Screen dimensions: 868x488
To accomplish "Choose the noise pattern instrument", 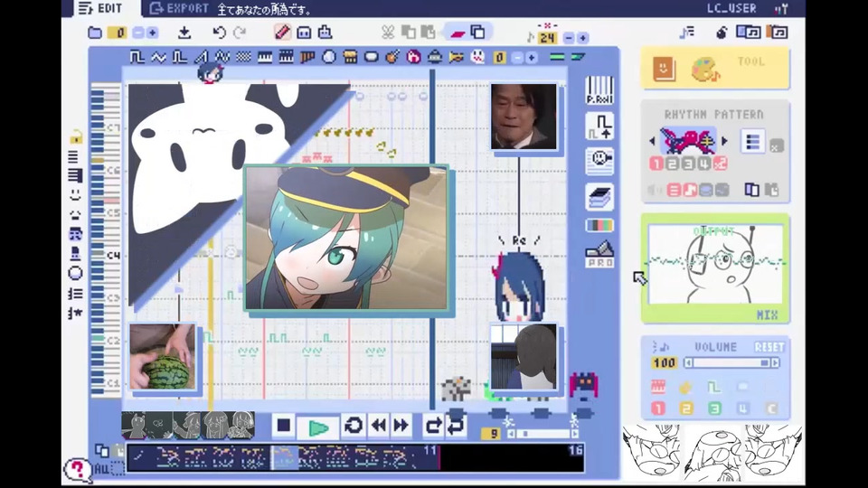I will point(243,57).
